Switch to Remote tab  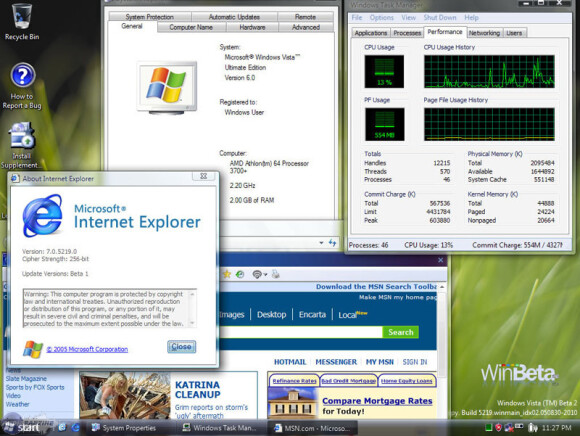click(x=305, y=17)
